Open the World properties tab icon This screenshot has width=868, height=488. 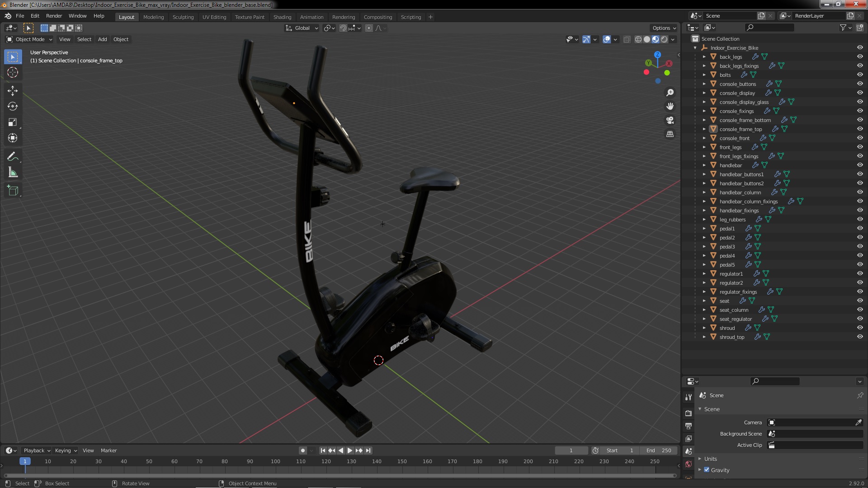point(689,464)
